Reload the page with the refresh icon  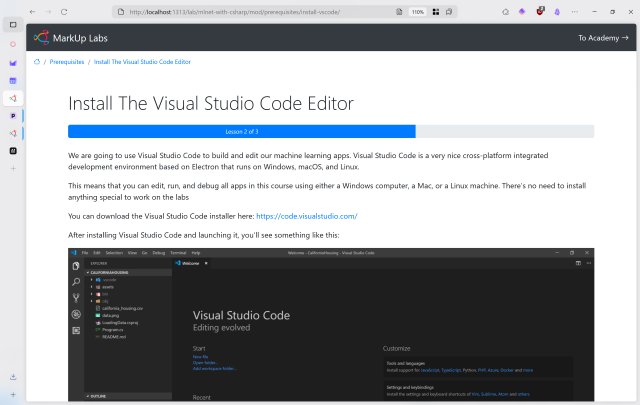(x=64, y=12)
